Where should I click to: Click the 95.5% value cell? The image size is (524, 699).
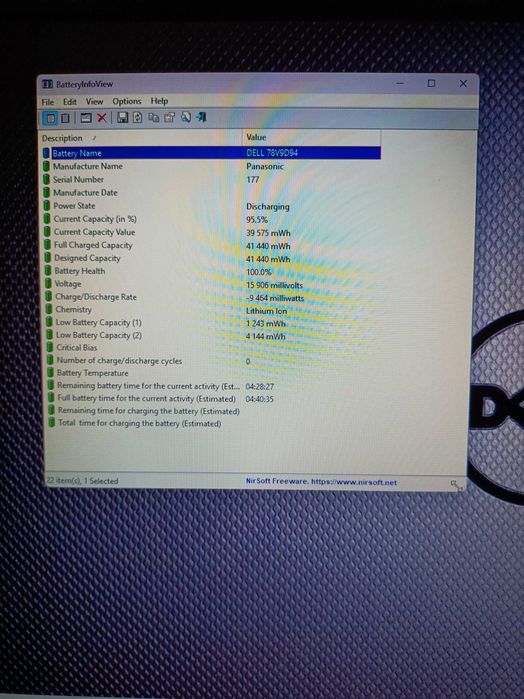257,220
